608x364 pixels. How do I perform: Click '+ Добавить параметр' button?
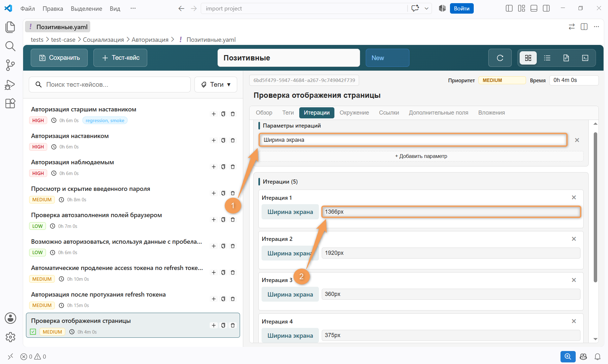coord(421,156)
